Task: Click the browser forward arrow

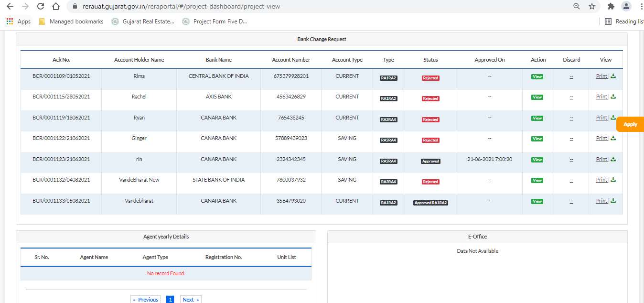Action: tap(25, 6)
